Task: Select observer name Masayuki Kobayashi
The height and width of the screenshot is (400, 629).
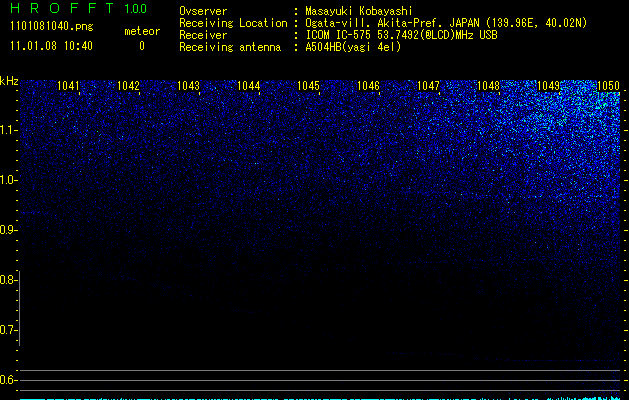Action: [x=359, y=11]
